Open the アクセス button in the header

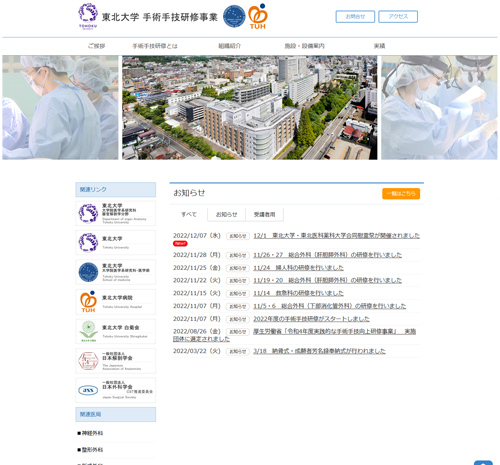click(398, 16)
